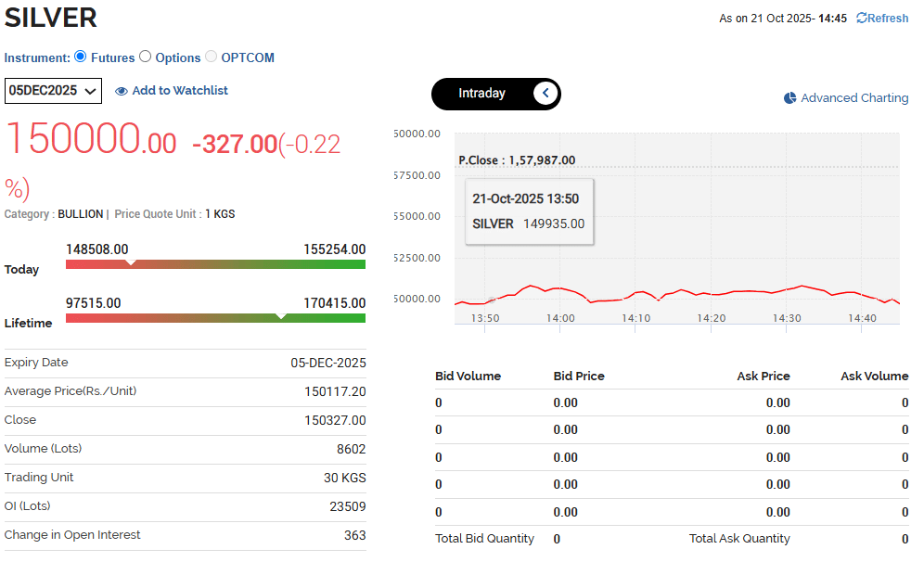Click the eye icon beside Add to Watchlist
Viewport: 924px width, 562px height.
122,91
